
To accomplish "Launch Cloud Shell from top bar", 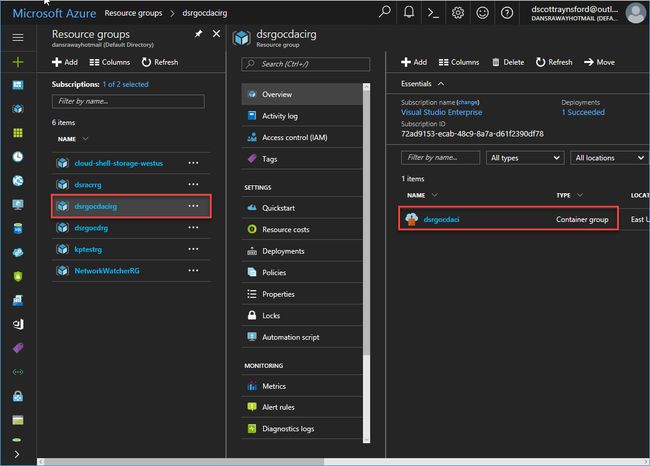I will click(433, 13).
